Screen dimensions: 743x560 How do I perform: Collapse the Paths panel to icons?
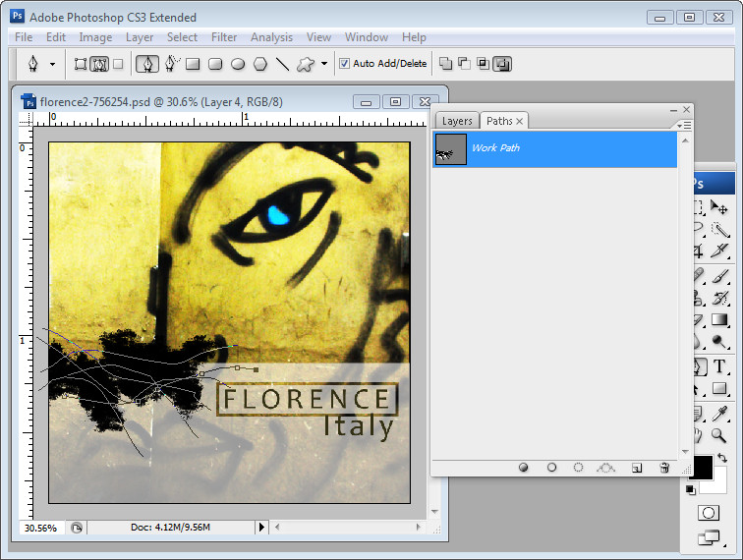[x=673, y=110]
